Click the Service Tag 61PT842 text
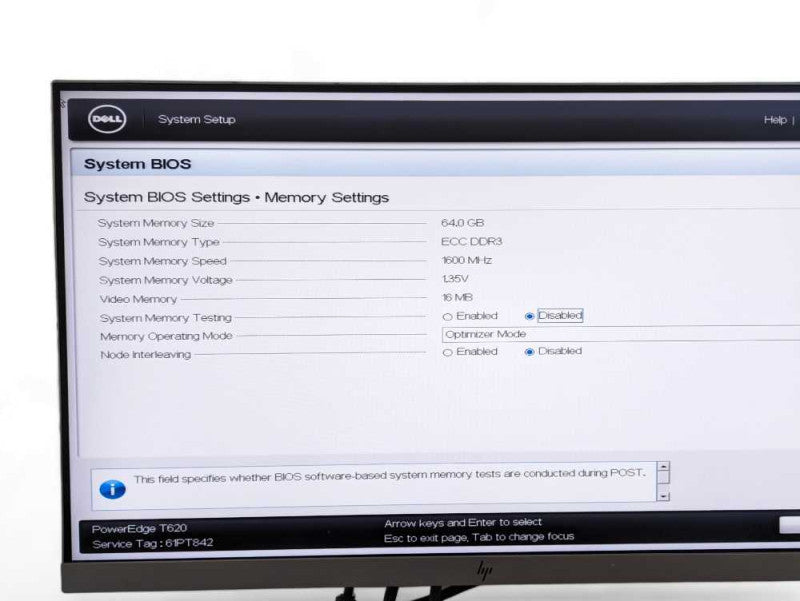The width and height of the screenshot is (800, 601). [153, 543]
